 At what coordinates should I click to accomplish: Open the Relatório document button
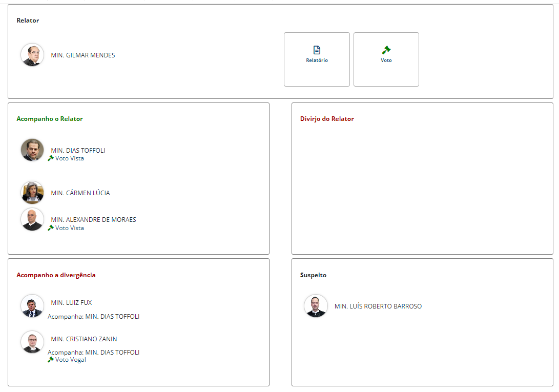point(317,59)
